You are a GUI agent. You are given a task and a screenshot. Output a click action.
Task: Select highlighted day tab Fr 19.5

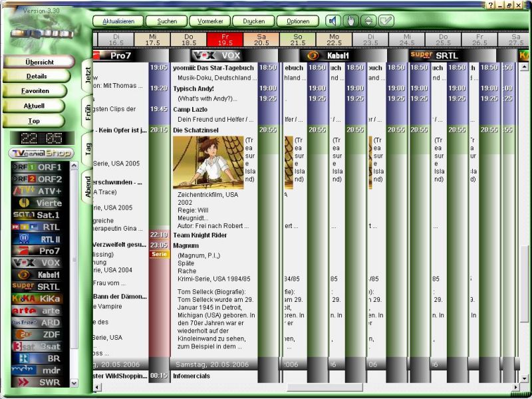pos(225,39)
